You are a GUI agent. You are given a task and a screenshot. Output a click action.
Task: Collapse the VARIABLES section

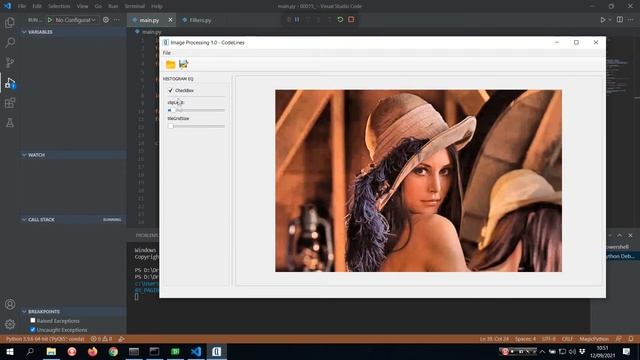pos(73,32)
